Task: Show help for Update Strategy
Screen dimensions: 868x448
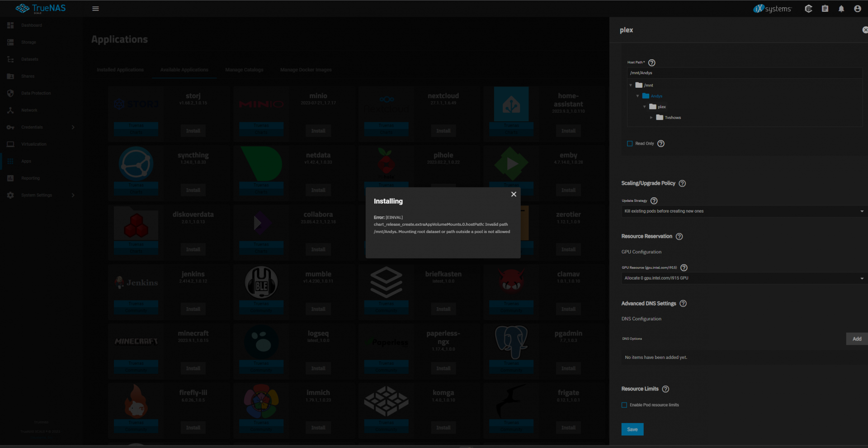Action: point(654,201)
